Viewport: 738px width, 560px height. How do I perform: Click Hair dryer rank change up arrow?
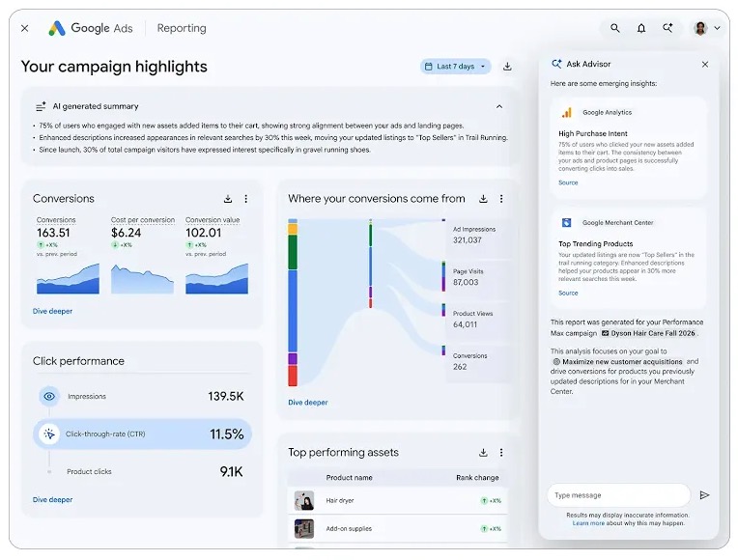pos(484,501)
